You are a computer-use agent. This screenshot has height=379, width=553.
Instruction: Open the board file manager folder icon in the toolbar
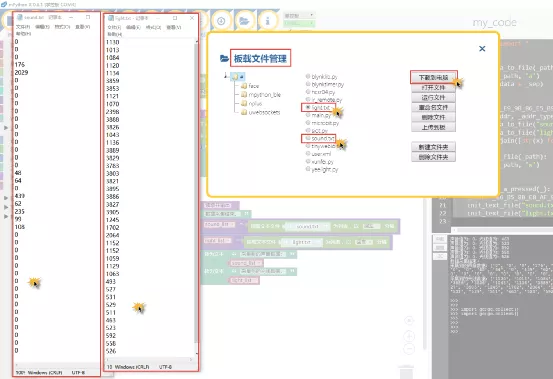(244, 21)
